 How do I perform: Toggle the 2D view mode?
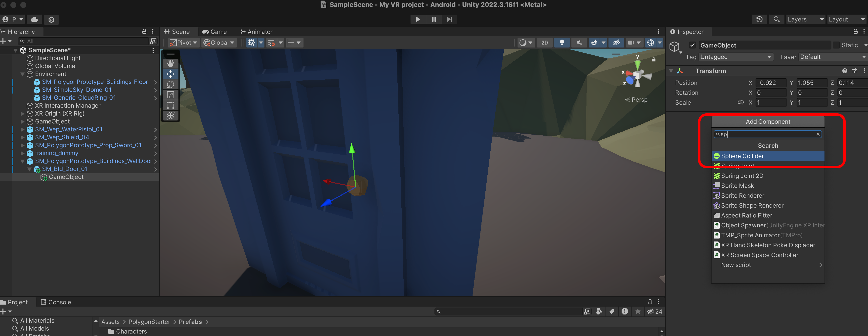[544, 43]
